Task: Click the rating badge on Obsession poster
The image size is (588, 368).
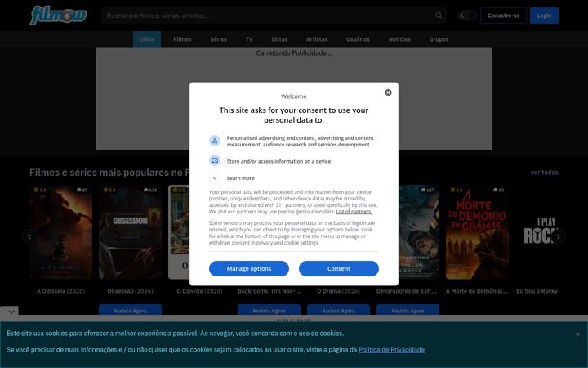Action: [110, 190]
